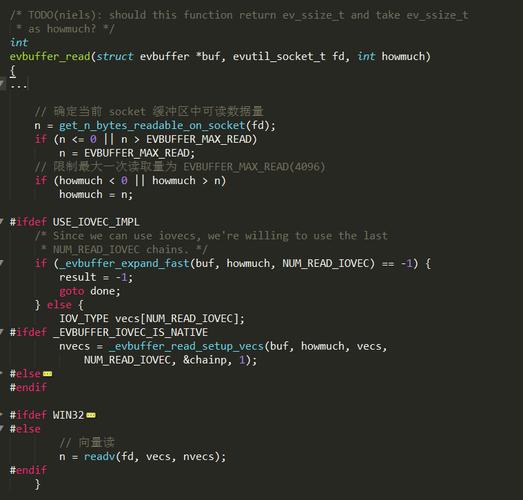Expand the yellow fold marker after WIN32

91,415
